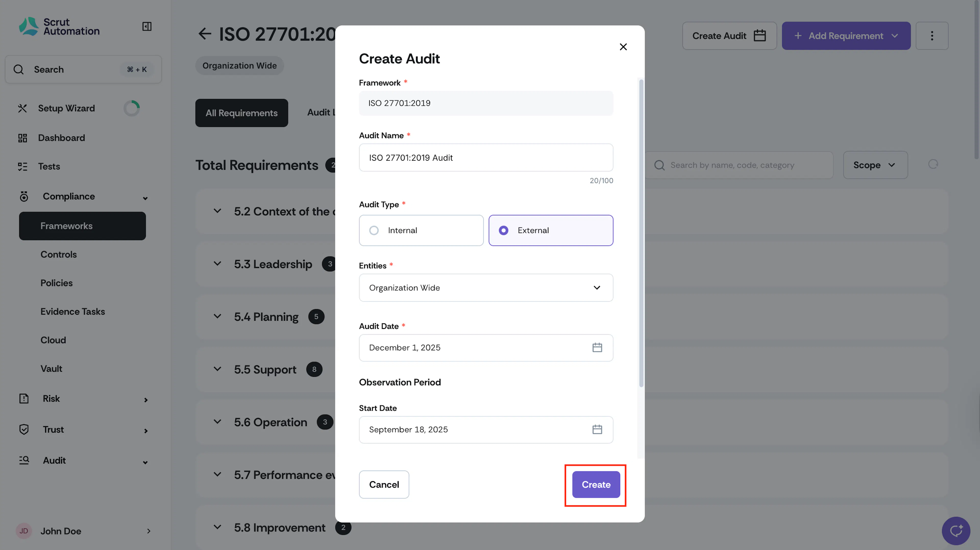Viewport: 980px width, 550px height.
Task: Expand the Scope filter dropdown
Action: click(875, 165)
